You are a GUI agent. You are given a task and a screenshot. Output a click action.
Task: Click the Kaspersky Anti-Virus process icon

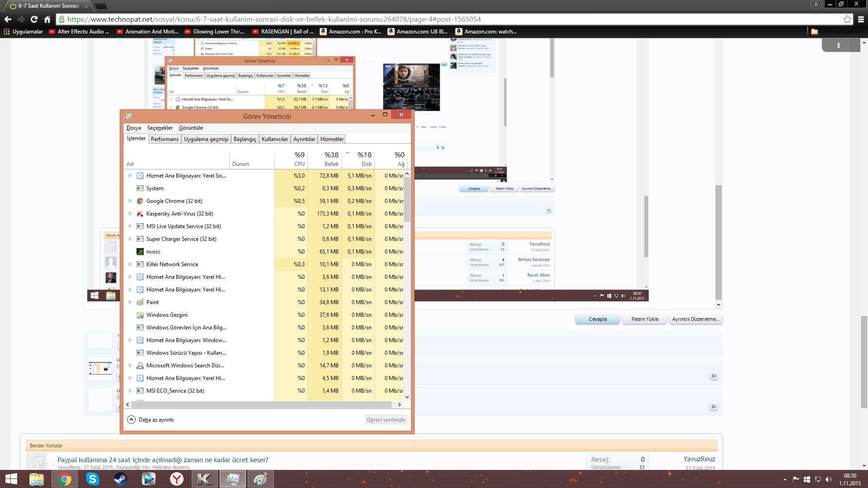(x=140, y=214)
